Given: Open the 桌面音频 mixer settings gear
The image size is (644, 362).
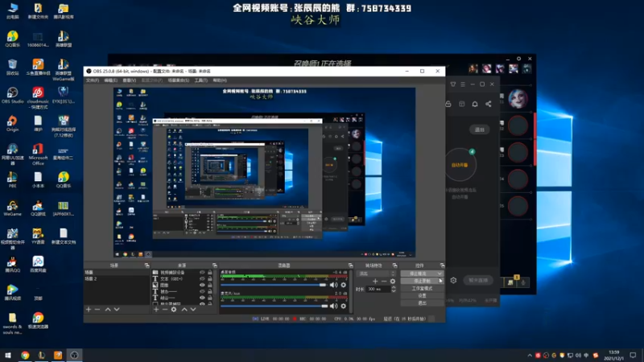Looking at the screenshot, I should [344, 285].
